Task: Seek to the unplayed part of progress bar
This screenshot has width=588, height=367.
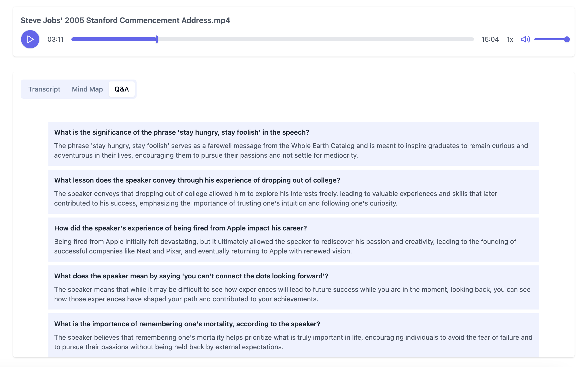Action: click(316, 39)
